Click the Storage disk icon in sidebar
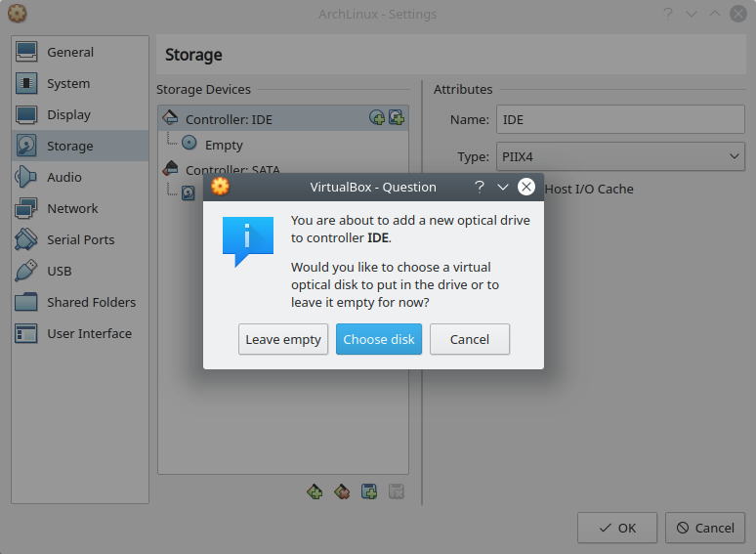Viewport: 756px width, 554px height. click(x=26, y=146)
